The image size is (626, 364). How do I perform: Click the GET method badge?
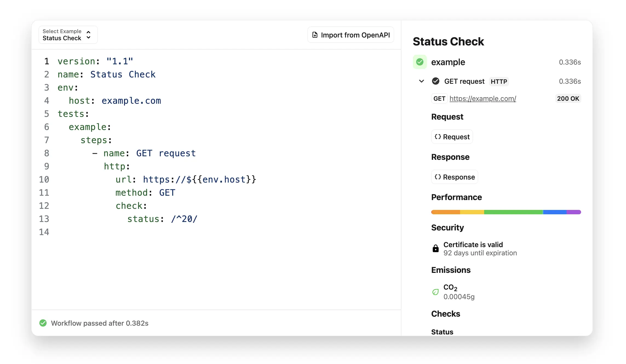[x=439, y=99]
